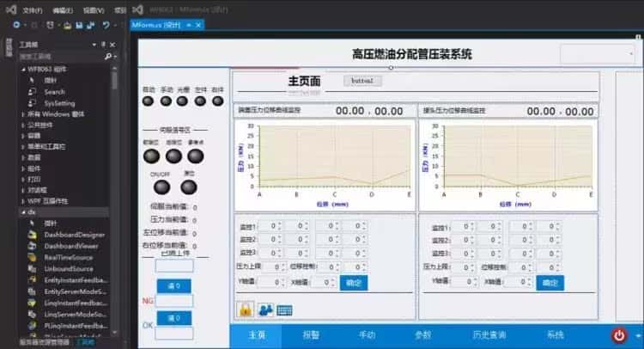The image size is (644, 349).
Task: Click the keyboard icon on the form
Action: [284, 310]
